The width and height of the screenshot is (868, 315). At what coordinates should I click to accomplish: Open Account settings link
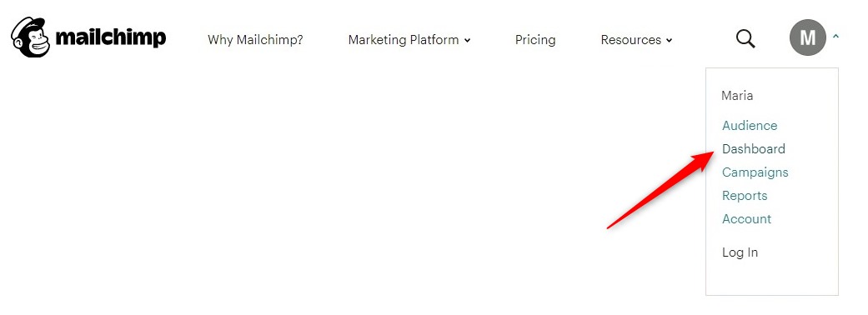[x=746, y=218]
